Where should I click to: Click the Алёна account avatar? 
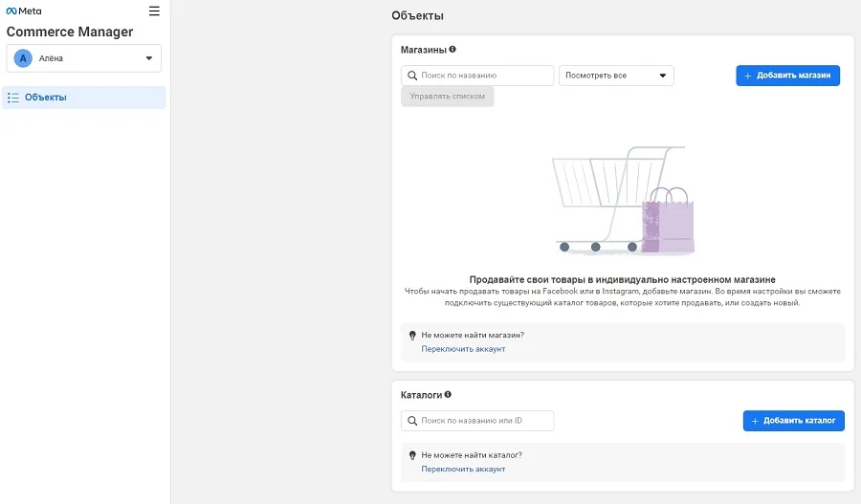(24, 58)
